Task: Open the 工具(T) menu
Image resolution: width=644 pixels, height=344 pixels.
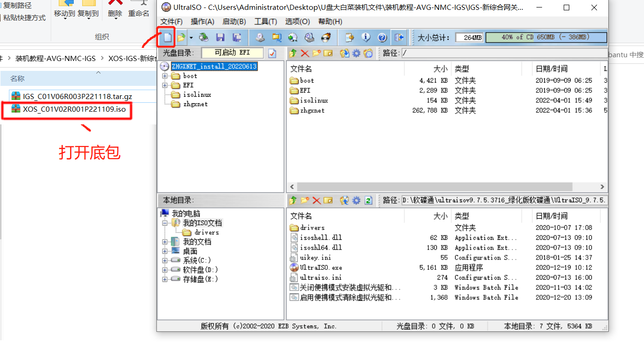Action: click(265, 22)
